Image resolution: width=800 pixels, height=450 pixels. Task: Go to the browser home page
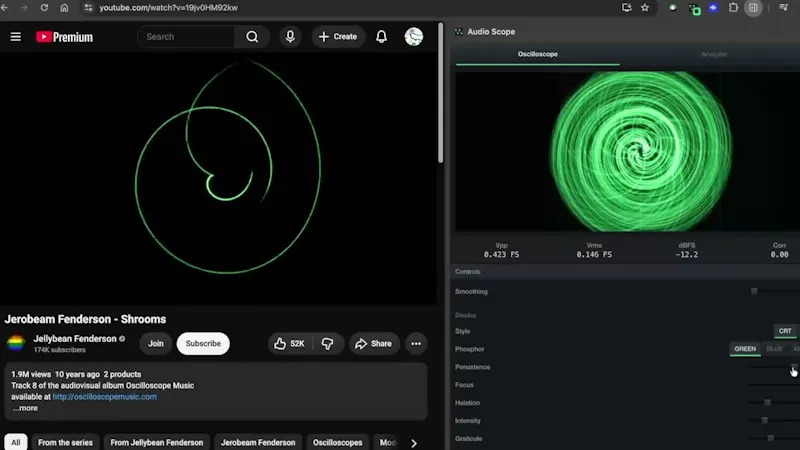pos(64,8)
